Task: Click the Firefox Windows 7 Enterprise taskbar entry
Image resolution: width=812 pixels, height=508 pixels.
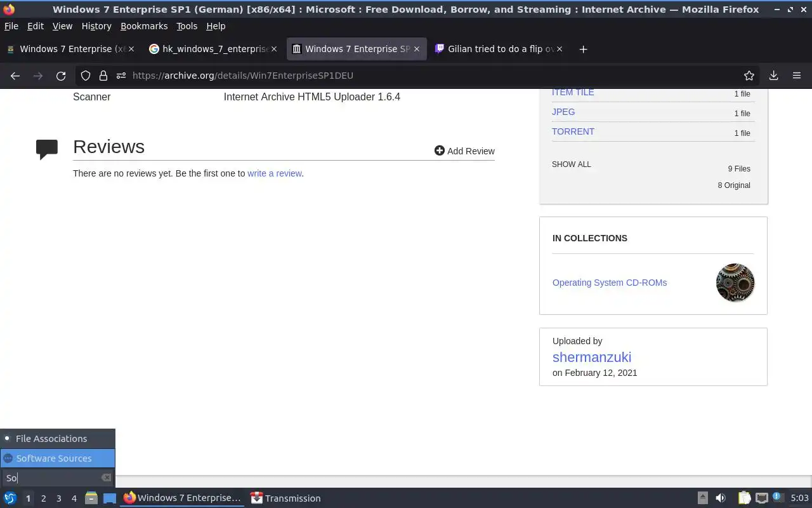Action: click(x=183, y=498)
